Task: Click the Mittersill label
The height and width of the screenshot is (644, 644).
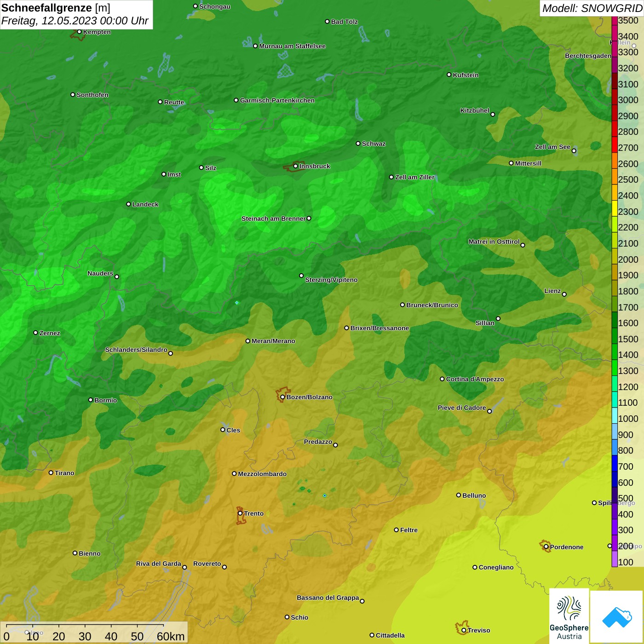Action: [x=528, y=163]
